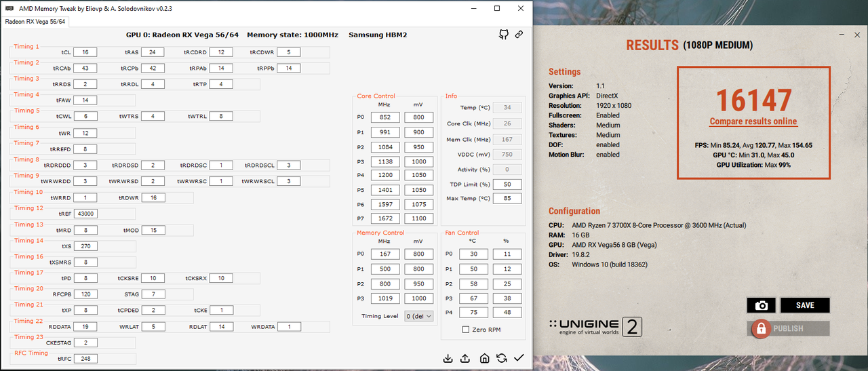Click the camera screenshot button in Unigine results

(761, 305)
